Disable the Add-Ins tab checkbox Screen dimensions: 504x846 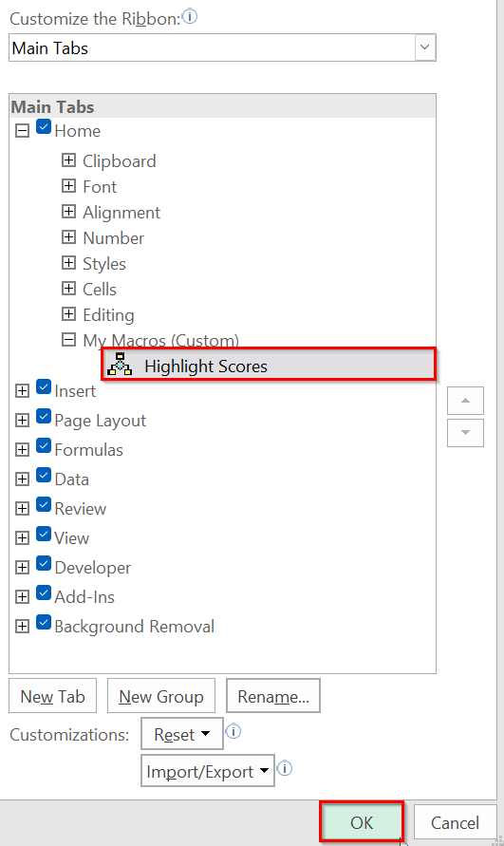point(44,592)
